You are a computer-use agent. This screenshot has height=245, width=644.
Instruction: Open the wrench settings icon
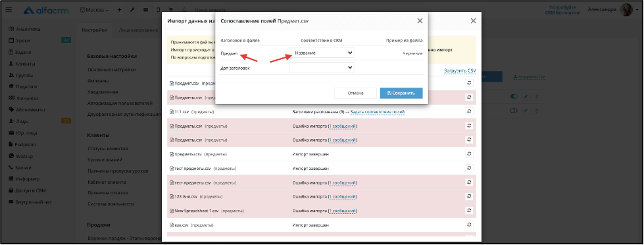coord(132,10)
